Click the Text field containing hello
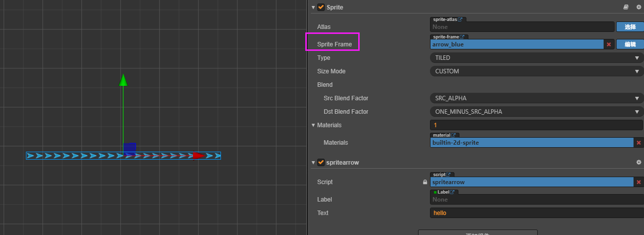 (x=536, y=213)
